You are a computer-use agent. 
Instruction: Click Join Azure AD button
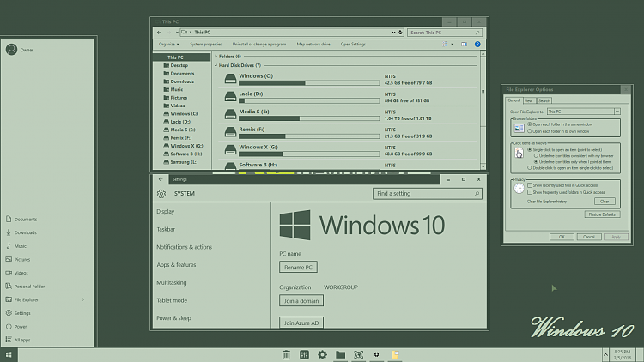click(x=301, y=323)
